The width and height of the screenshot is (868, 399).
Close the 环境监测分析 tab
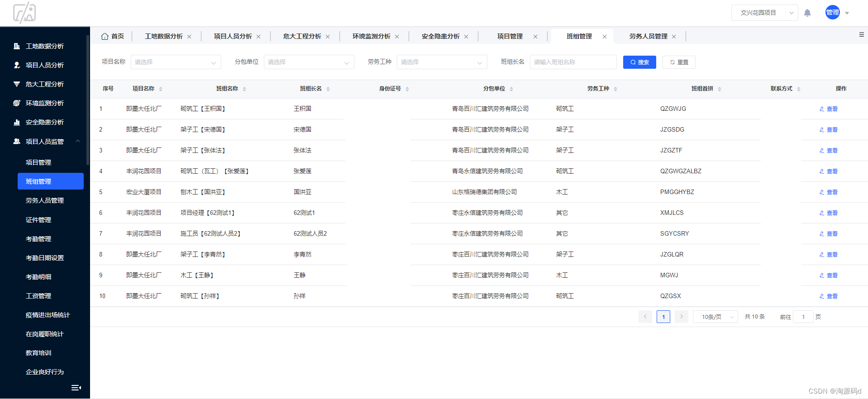(x=397, y=37)
